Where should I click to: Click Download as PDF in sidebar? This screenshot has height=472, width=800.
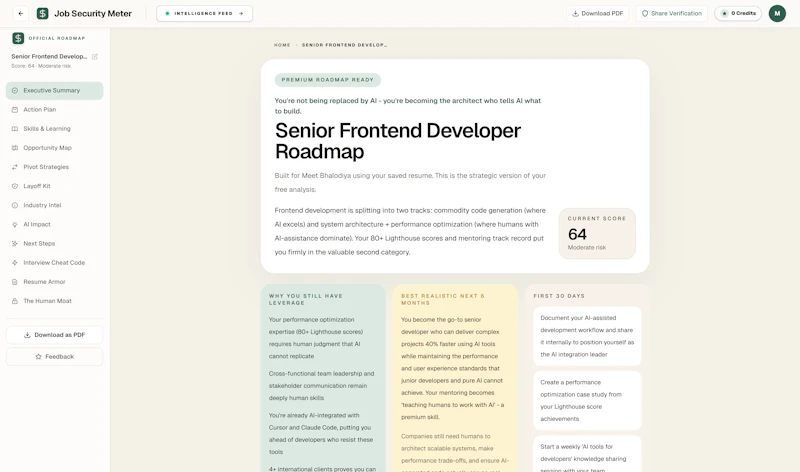point(55,335)
